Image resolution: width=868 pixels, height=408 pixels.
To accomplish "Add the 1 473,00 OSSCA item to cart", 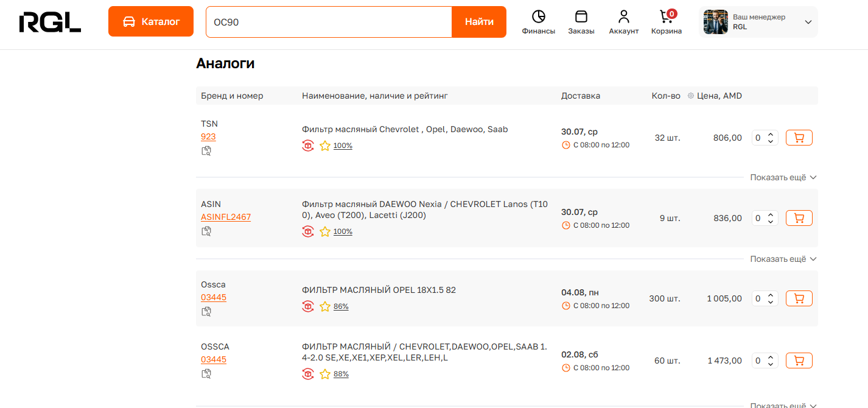I will click(799, 361).
